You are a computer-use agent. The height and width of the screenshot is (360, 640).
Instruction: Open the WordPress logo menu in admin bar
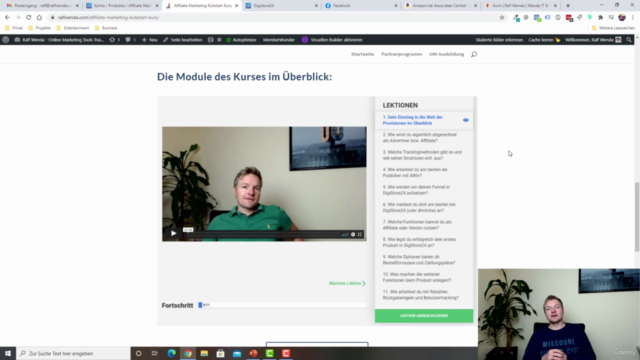[6, 40]
